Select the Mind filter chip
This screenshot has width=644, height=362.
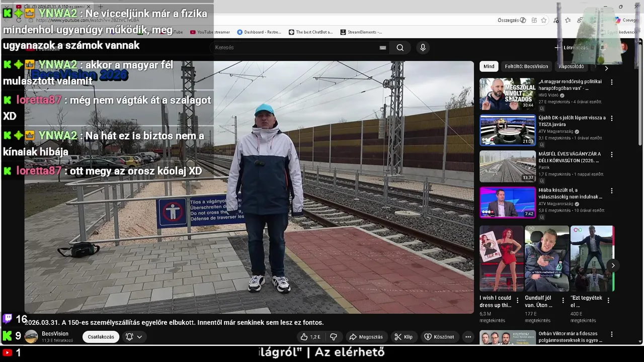pos(489,66)
